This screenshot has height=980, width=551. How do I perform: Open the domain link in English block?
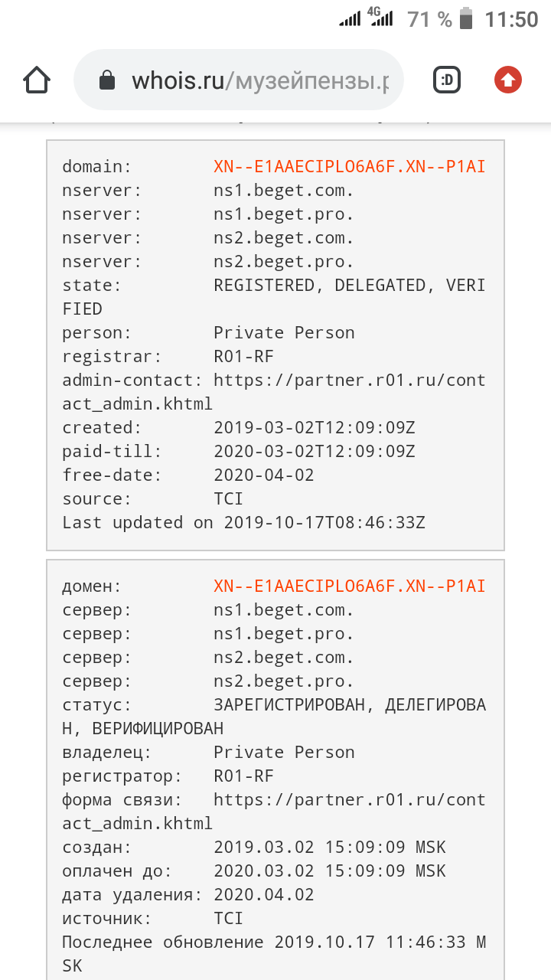point(350,167)
